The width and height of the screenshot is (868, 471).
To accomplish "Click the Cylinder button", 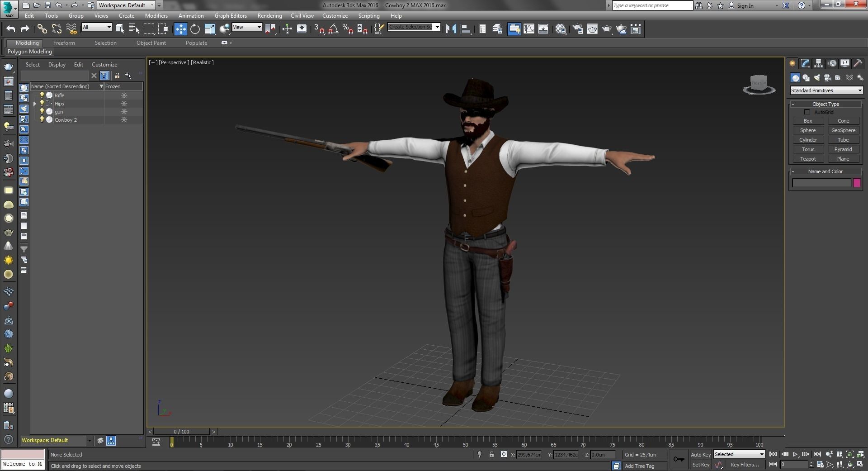I will pos(808,140).
